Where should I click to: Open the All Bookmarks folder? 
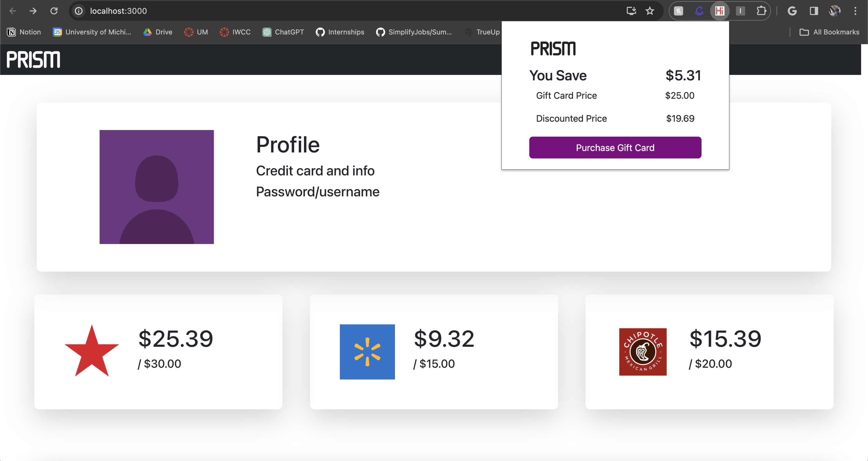point(829,32)
